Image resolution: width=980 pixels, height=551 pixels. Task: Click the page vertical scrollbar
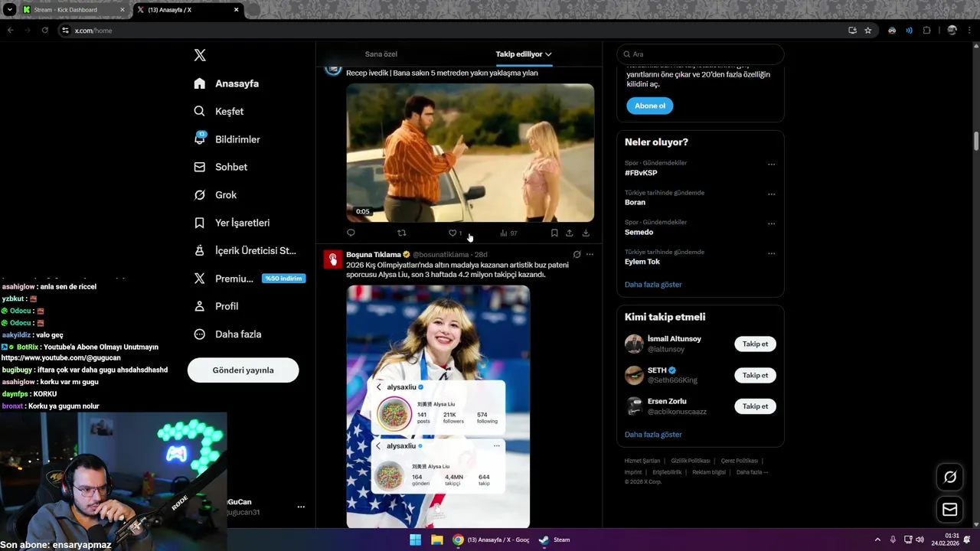pos(976,142)
